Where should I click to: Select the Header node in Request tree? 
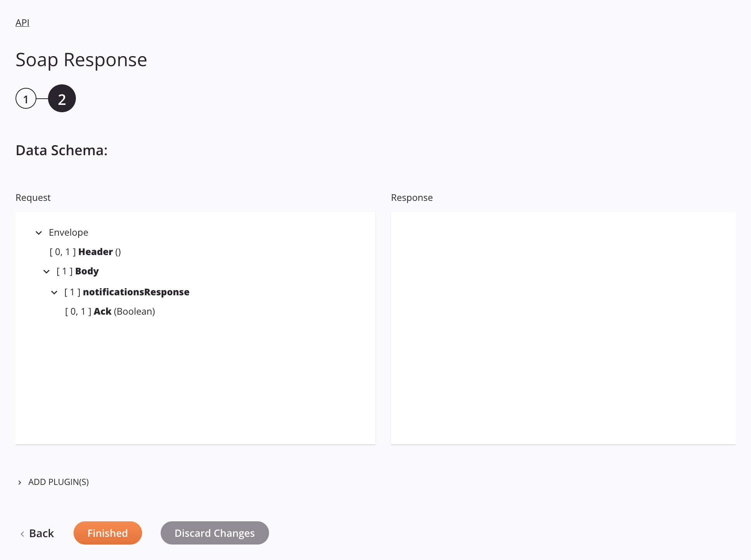tap(95, 252)
